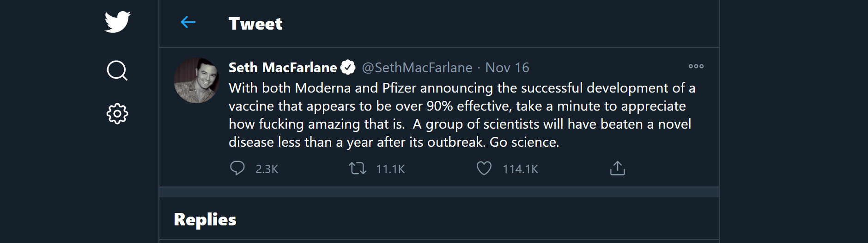Click the 114.1K likes count
This screenshot has width=868, height=243.
[x=520, y=169]
